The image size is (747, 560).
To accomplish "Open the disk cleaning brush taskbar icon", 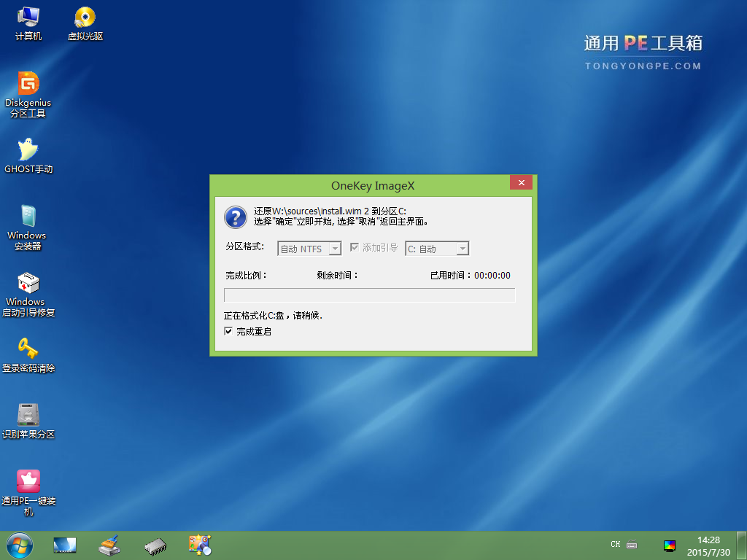I will pyautogui.click(x=109, y=545).
